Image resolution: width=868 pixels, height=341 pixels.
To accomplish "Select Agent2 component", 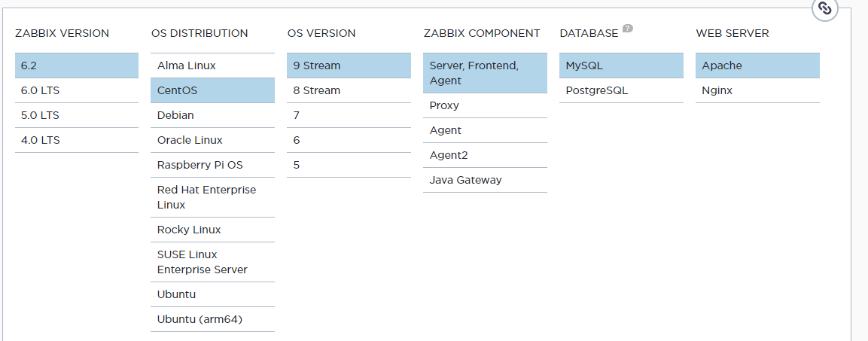I will click(485, 155).
